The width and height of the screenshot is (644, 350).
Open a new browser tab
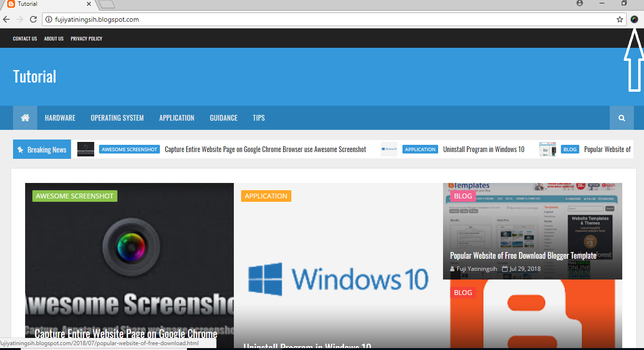(106, 4)
